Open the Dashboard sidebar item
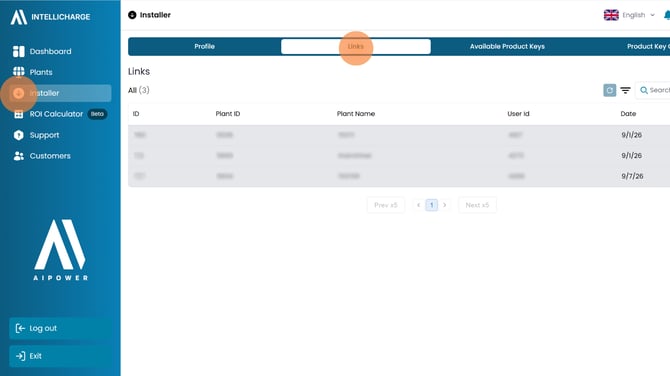 point(60,51)
